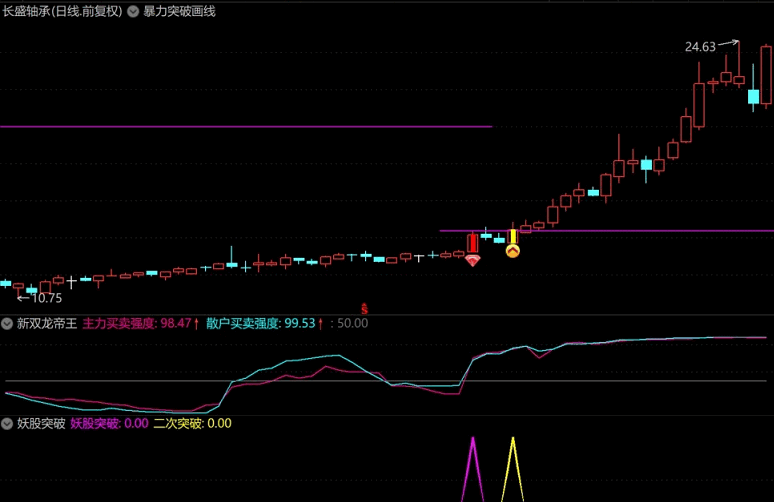Click the red S marker near bottom axis
The width and height of the screenshot is (774, 502).
tap(364, 309)
